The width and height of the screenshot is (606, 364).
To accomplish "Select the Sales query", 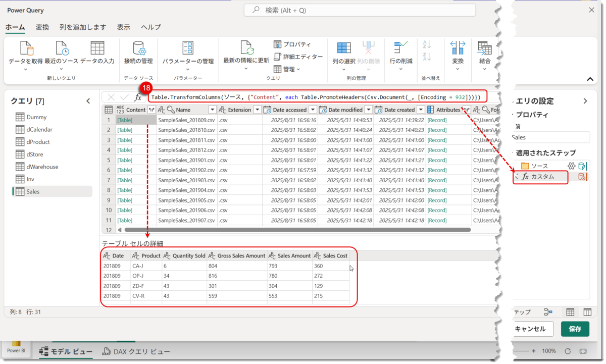I will point(52,191).
